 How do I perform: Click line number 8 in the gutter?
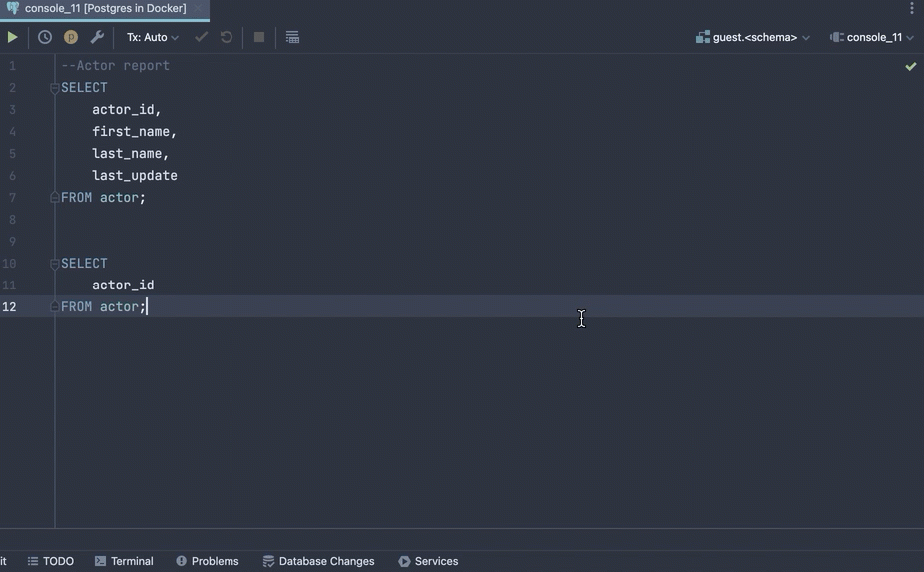tap(12, 220)
